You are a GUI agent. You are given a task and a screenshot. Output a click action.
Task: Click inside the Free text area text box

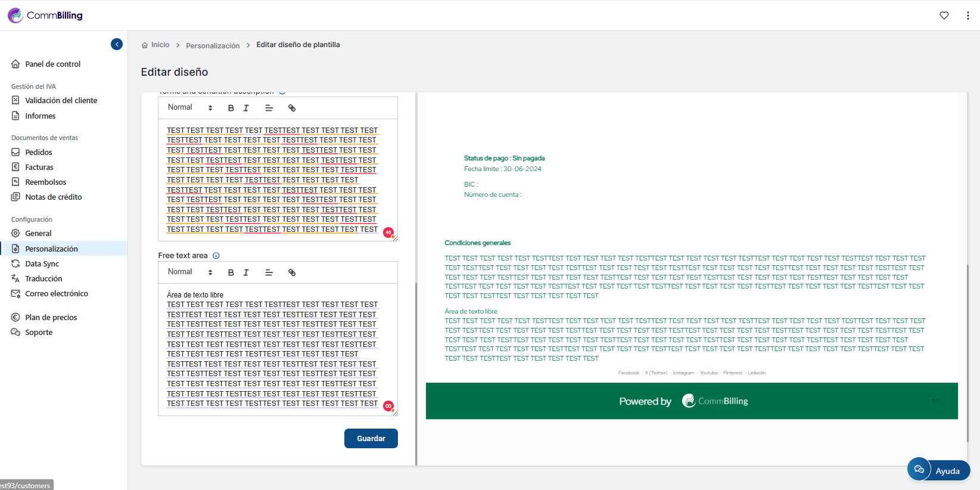click(272, 349)
